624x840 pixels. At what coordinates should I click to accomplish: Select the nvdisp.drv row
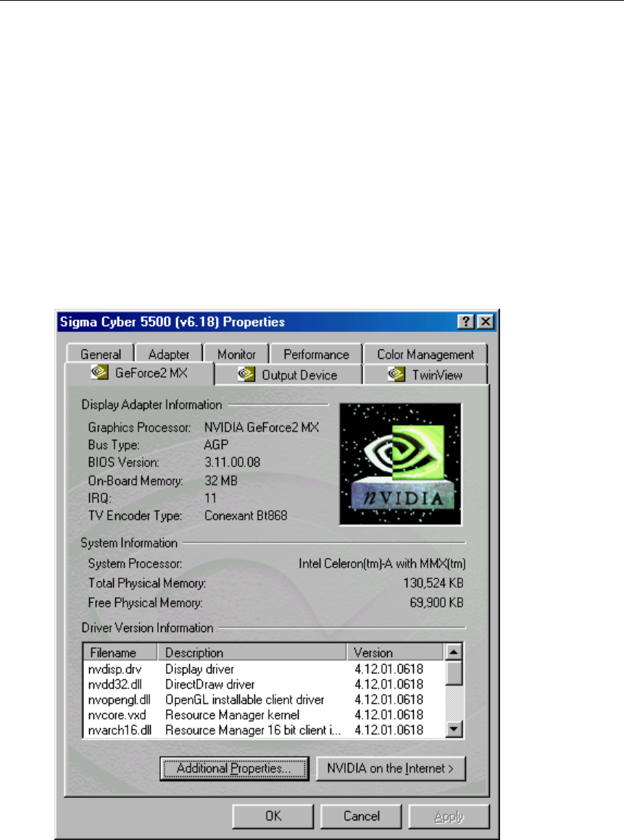(265, 669)
